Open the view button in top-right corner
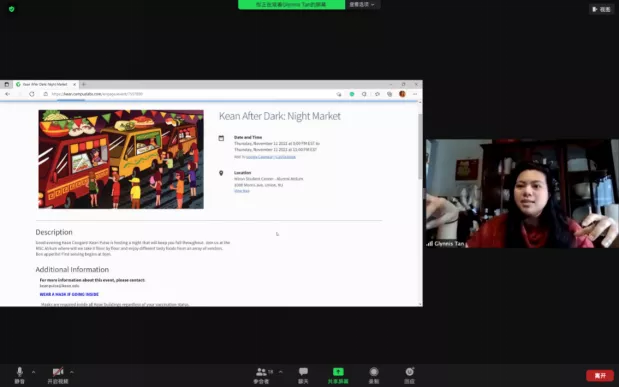 click(x=601, y=9)
